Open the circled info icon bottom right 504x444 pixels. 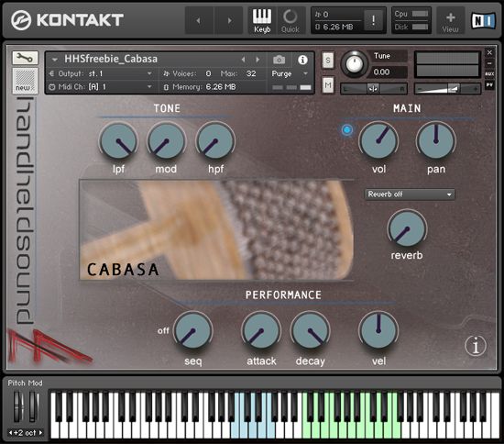click(476, 346)
